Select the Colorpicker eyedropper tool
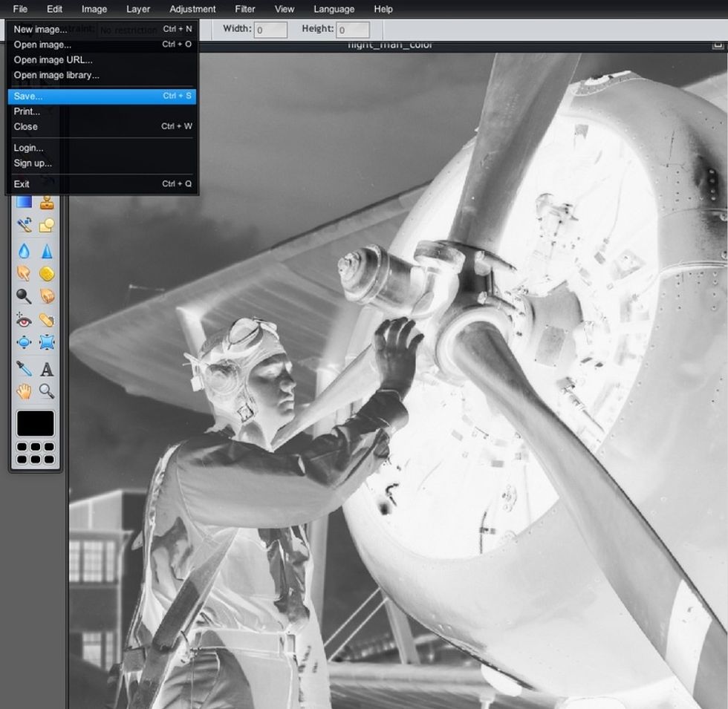This screenshot has width=728, height=709. pos(24,369)
